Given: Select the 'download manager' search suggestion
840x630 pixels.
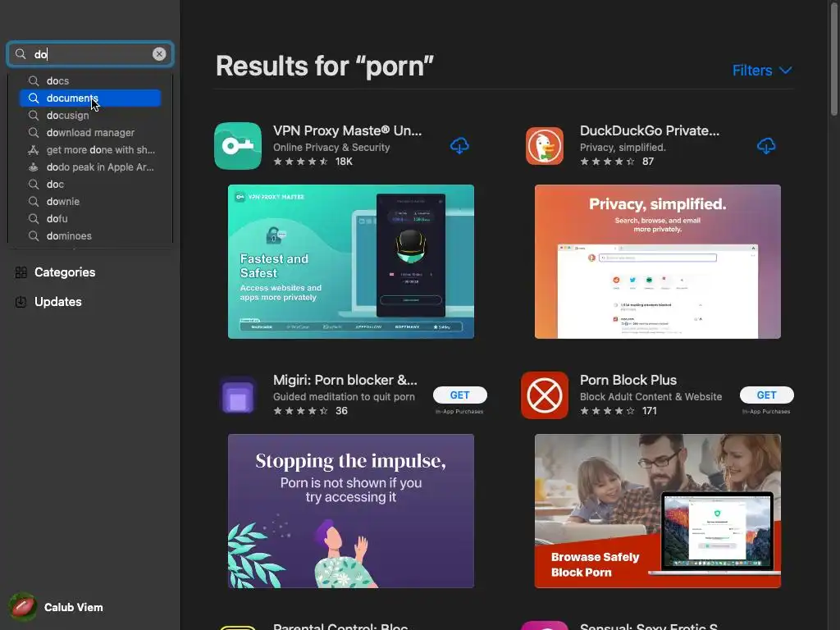Looking at the screenshot, I should [x=90, y=132].
